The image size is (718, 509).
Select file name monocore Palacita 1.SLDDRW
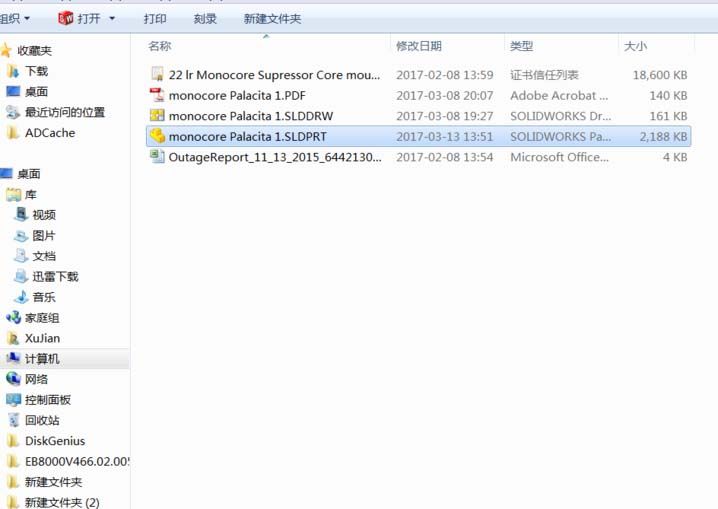tap(251, 116)
